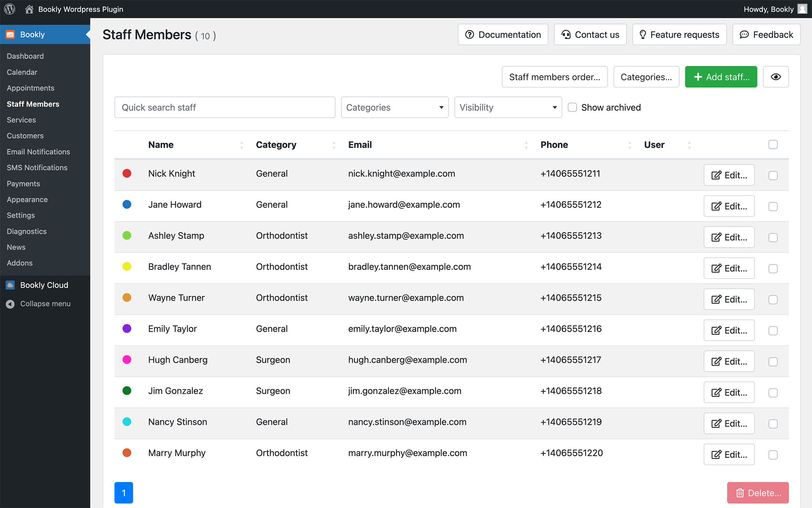812x508 pixels.
Task: Open Settings in the sidebar
Action: click(21, 215)
